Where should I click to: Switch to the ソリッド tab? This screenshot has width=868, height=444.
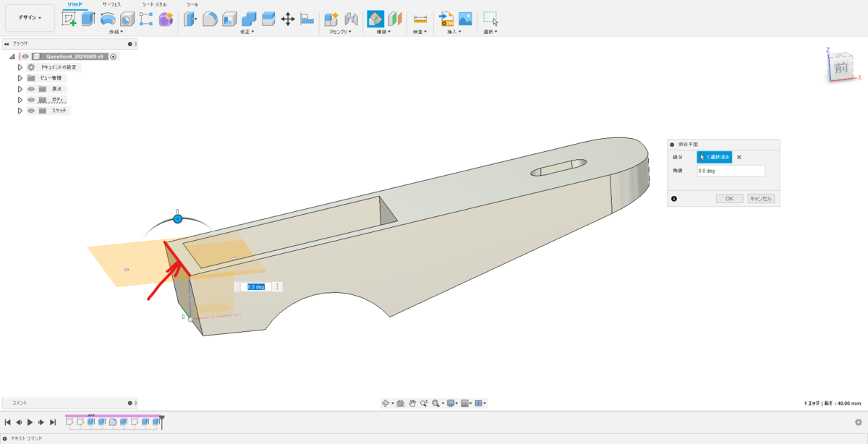pyautogui.click(x=75, y=4)
